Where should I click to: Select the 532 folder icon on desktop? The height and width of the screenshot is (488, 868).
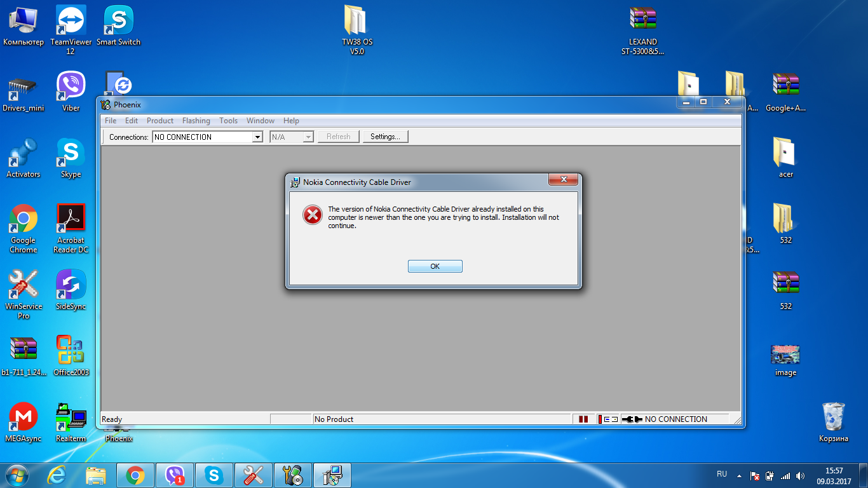tap(785, 224)
